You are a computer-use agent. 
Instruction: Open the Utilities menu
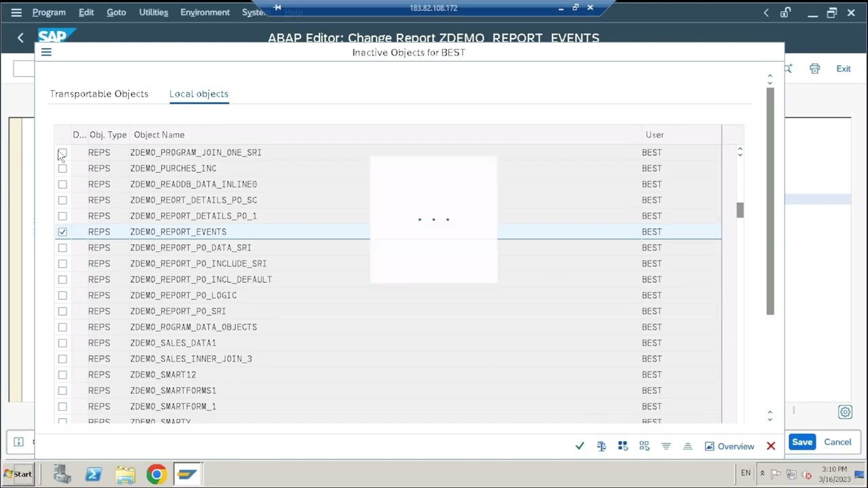(x=153, y=12)
